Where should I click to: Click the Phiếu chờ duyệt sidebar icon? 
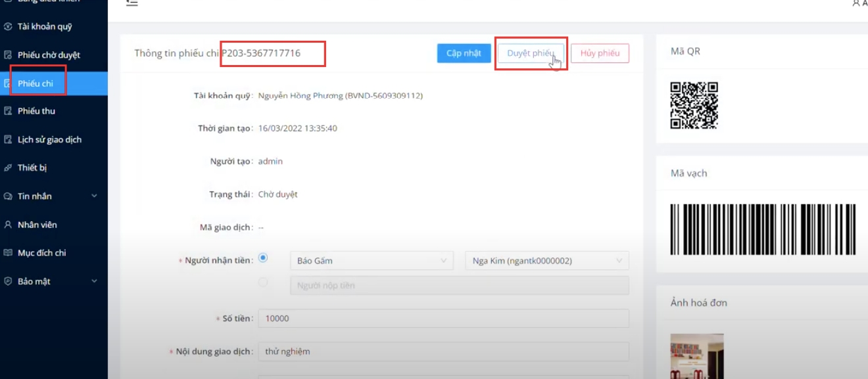coord(8,55)
